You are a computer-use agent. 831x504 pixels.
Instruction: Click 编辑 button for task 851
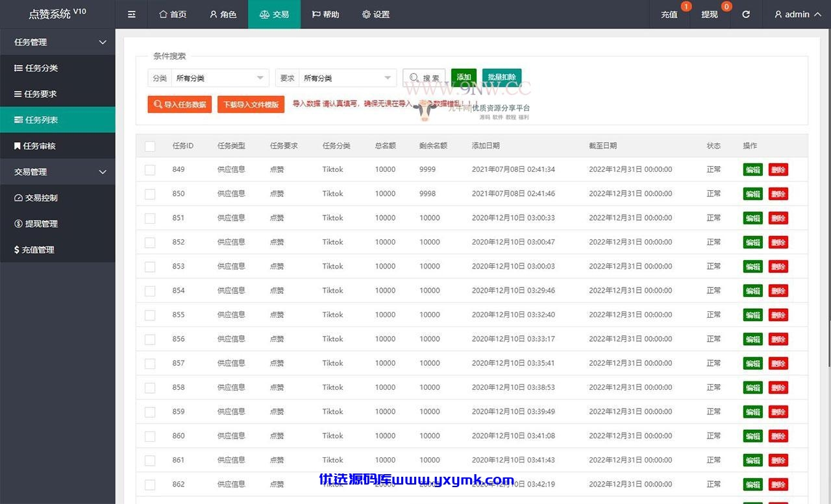pyautogui.click(x=753, y=218)
